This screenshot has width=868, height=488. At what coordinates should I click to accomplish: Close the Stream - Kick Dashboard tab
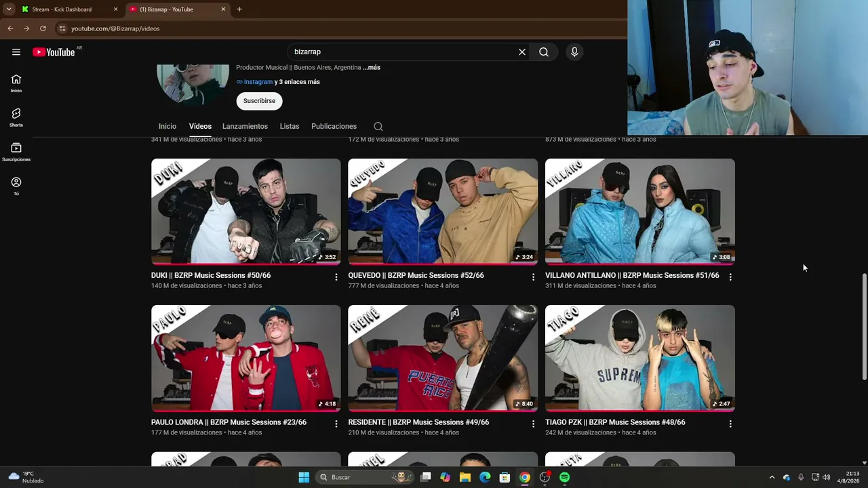coord(115,9)
